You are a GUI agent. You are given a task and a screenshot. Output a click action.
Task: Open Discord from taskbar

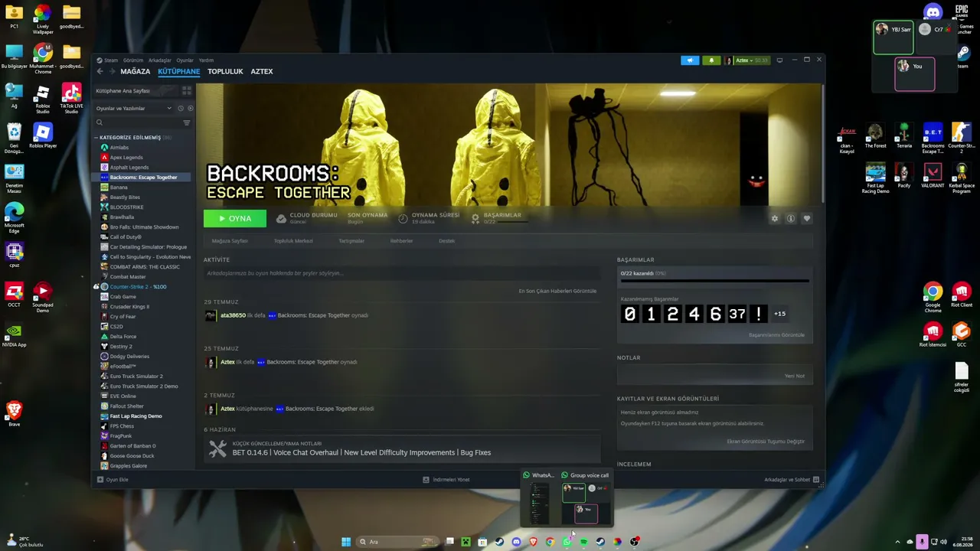(516, 542)
